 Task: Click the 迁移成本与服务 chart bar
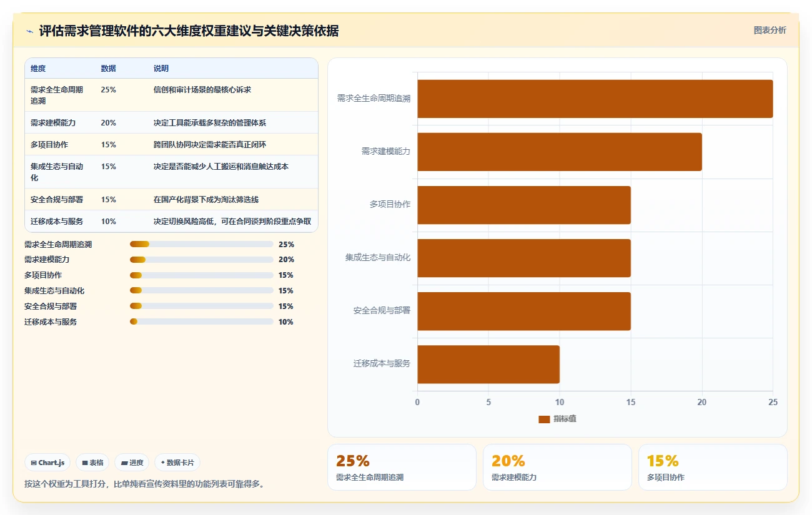(488, 364)
